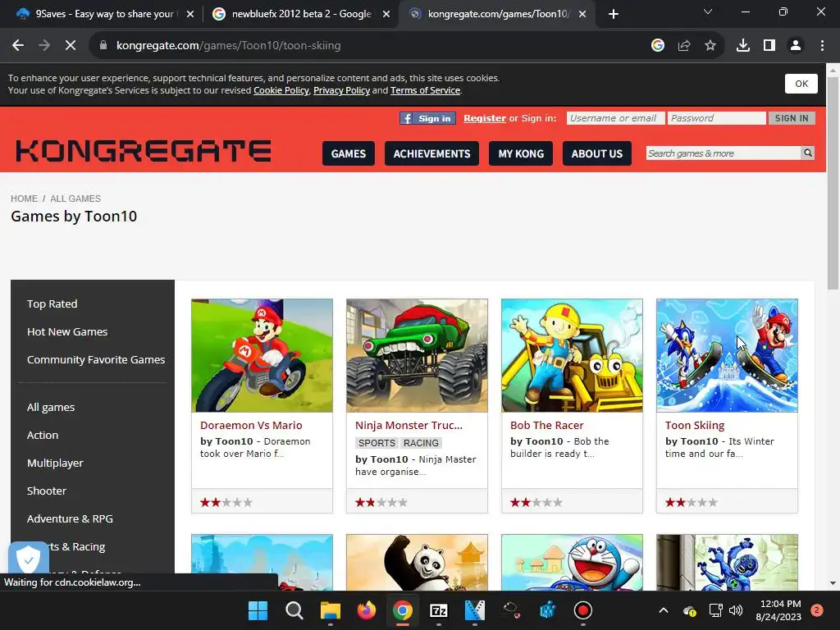Share this page via share icon

[x=684, y=46]
